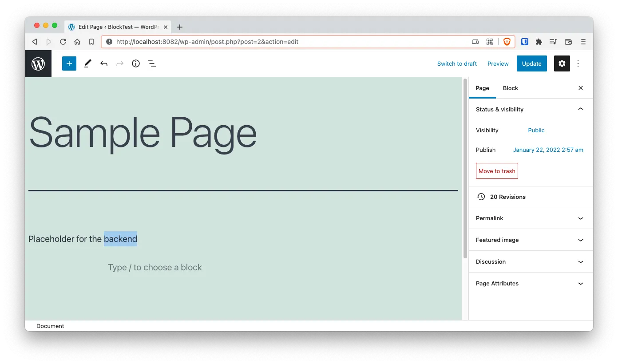Toggle the block inserter plus button
The width and height of the screenshot is (618, 364).
[x=69, y=63]
